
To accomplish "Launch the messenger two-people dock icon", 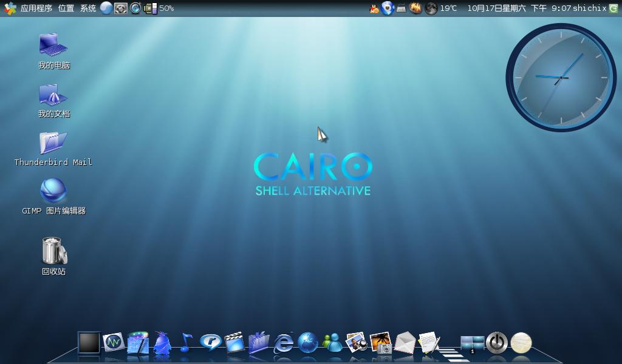I will [x=332, y=343].
